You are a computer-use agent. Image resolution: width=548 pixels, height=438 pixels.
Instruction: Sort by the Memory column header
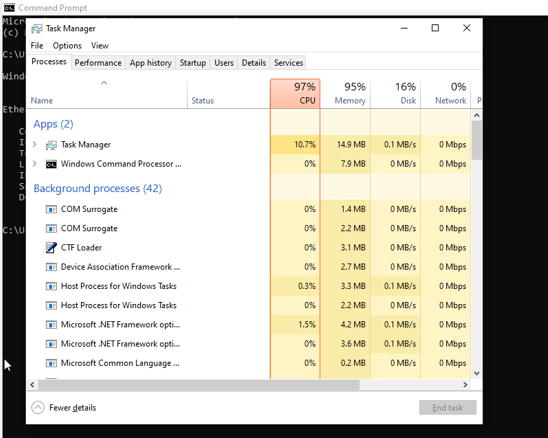click(x=345, y=94)
